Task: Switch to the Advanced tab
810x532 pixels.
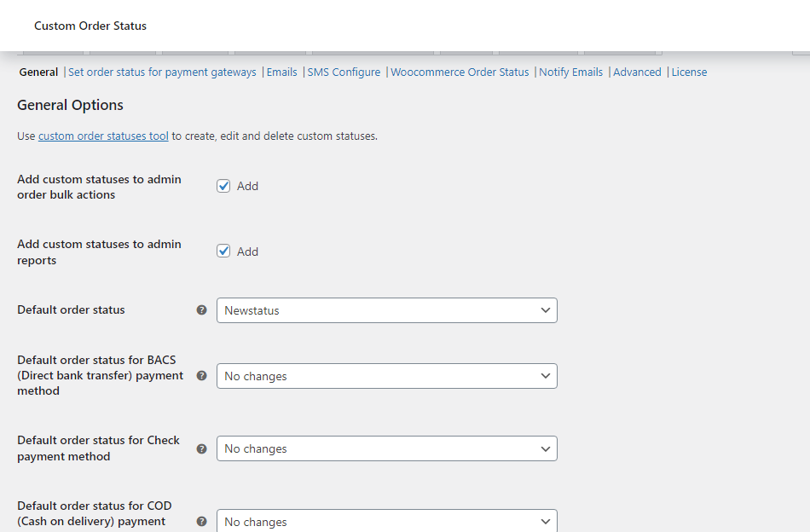Action: point(637,72)
